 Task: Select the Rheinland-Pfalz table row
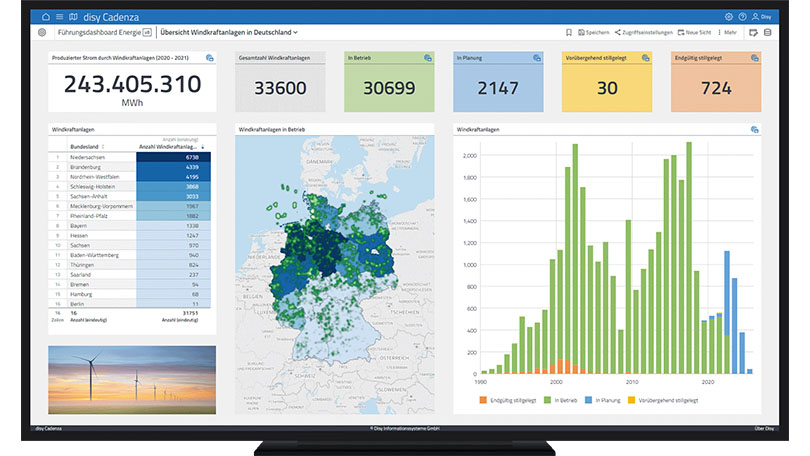click(130, 216)
